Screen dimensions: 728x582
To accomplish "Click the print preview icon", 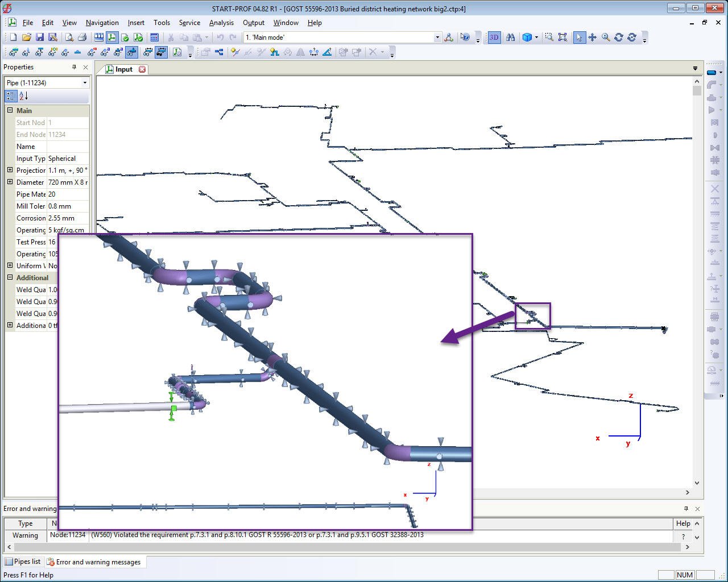I will 69,38.
